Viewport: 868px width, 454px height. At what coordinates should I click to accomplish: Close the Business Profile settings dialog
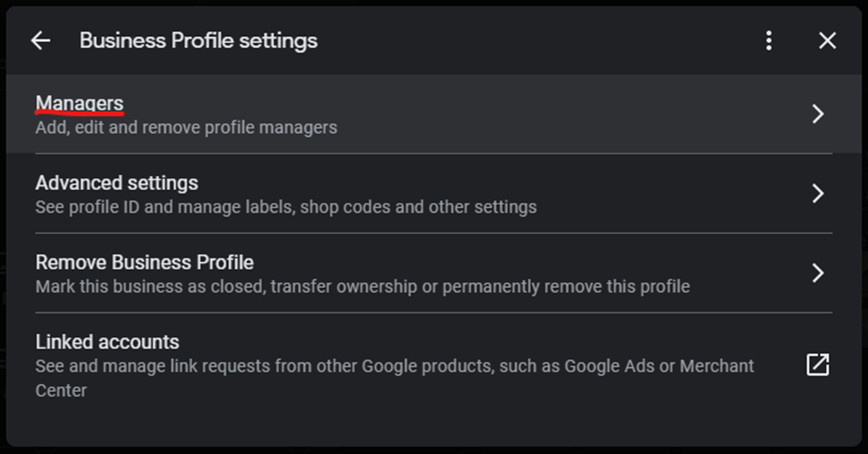click(827, 41)
